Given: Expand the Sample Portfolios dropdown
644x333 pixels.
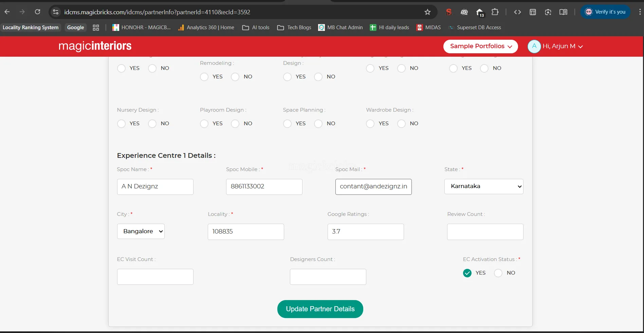Looking at the screenshot, I should pos(480,47).
